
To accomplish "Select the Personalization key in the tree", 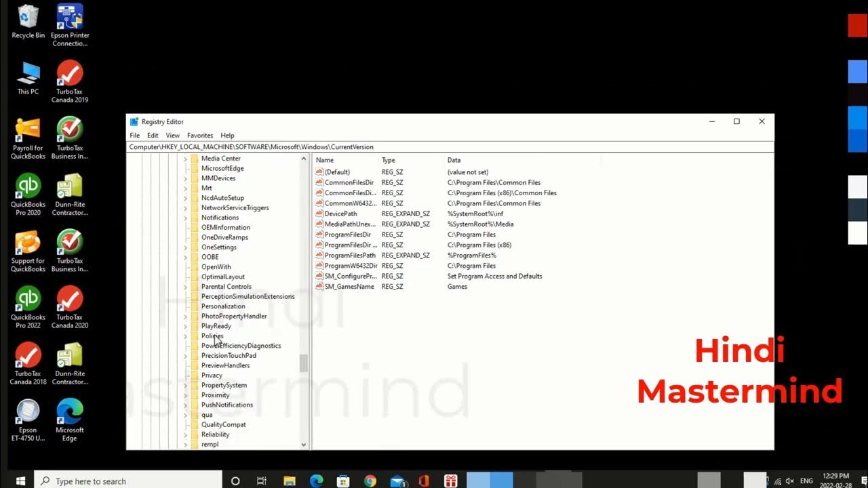I will click(223, 306).
